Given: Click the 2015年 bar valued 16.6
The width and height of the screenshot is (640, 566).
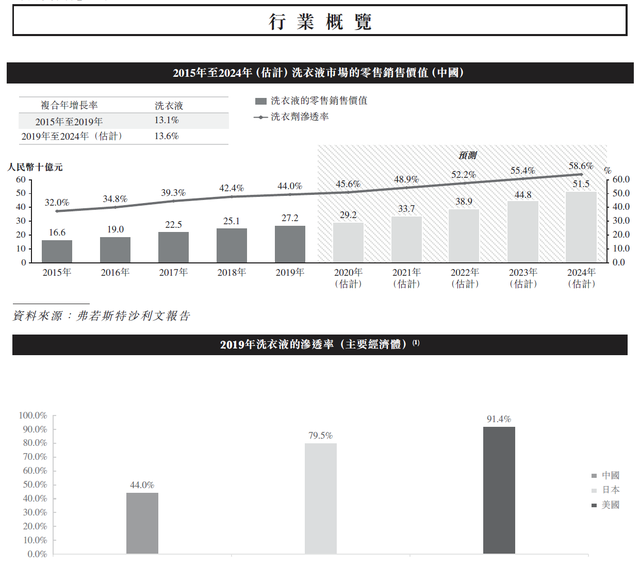Looking at the screenshot, I should (x=57, y=251).
